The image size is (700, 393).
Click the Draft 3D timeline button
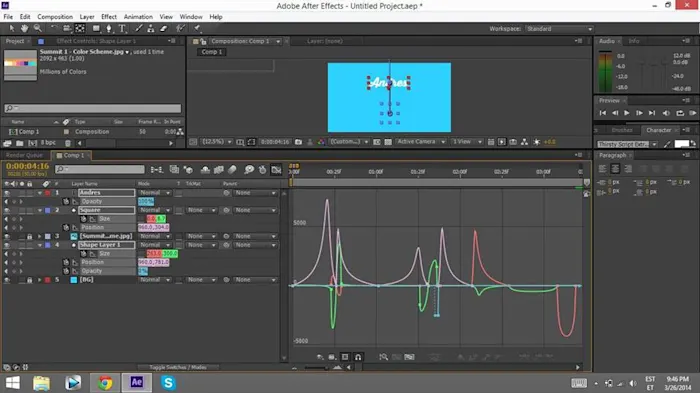pyautogui.click(x=188, y=170)
